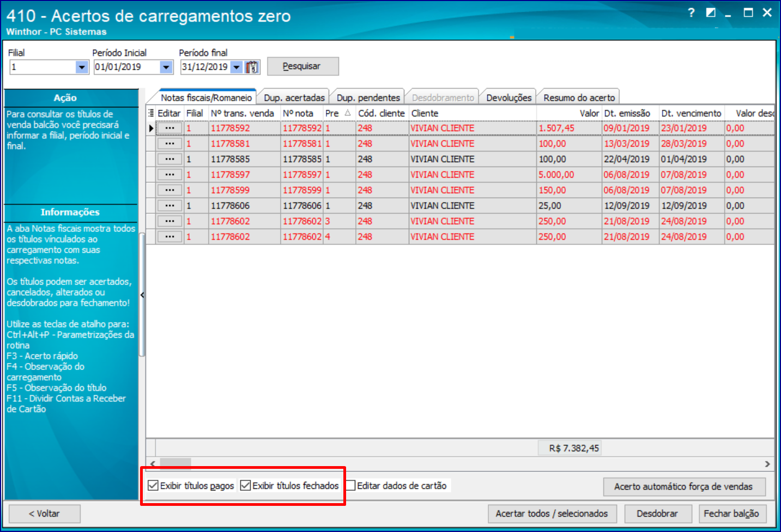Switch to Dup. acertadas tab
This screenshot has height=532, width=781.
(294, 97)
